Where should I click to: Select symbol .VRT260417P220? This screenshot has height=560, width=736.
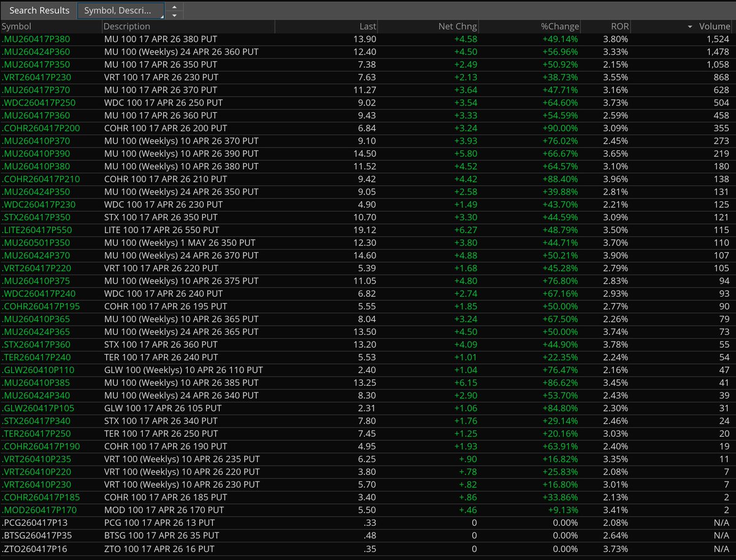[37, 268]
